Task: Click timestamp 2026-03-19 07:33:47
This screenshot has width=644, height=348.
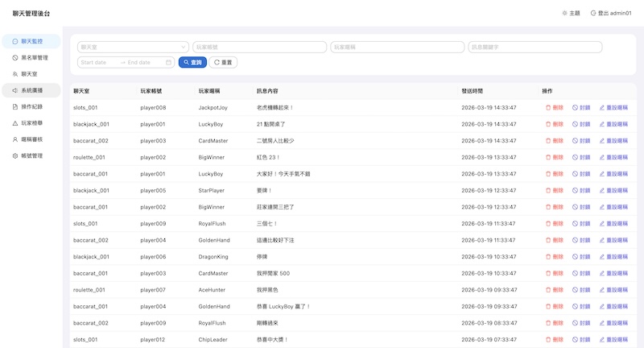Action: (x=489, y=339)
